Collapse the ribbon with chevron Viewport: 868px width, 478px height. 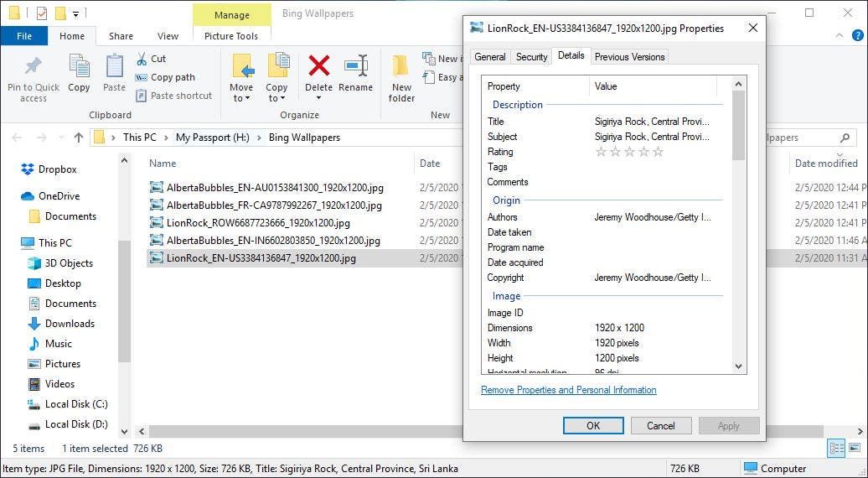840,36
